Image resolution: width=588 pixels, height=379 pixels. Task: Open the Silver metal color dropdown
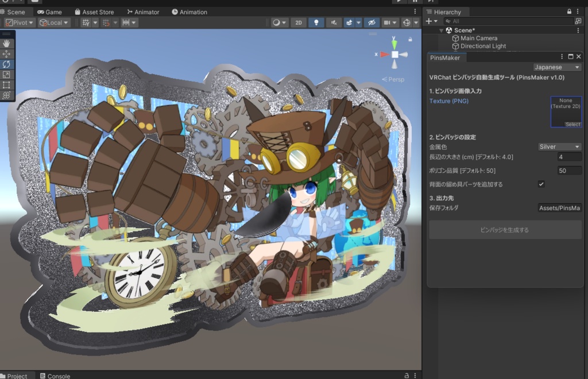tap(559, 146)
